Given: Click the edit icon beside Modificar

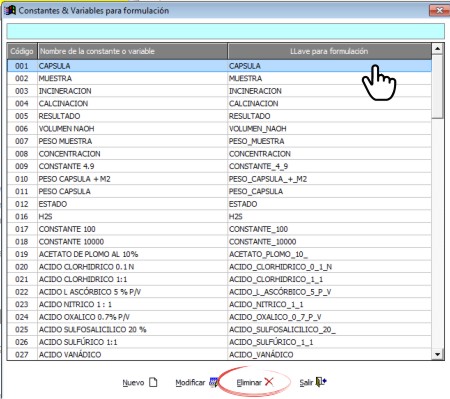Looking at the screenshot, I should [x=214, y=382].
